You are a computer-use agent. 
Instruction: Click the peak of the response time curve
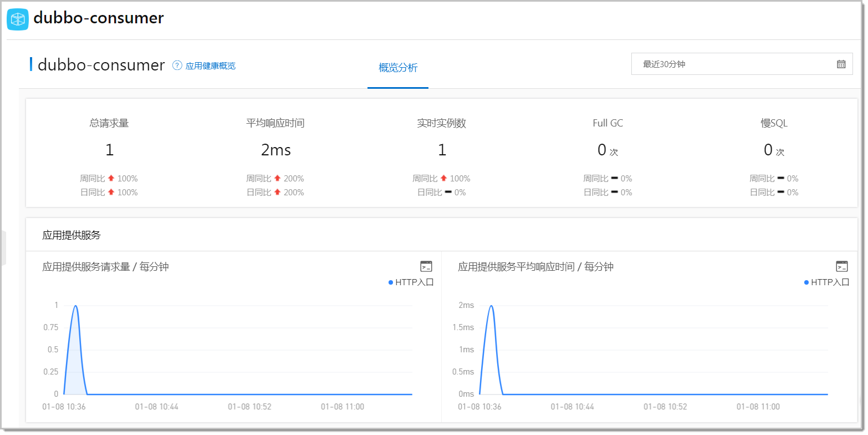click(491, 306)
